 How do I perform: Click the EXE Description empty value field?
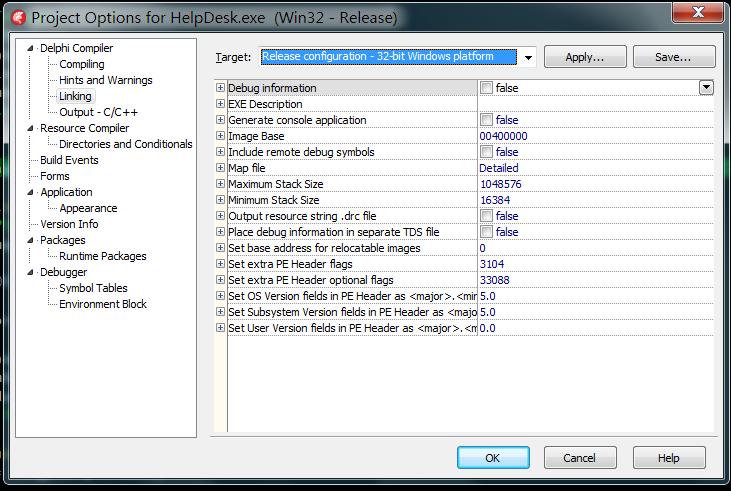click(x=596, y=104)
